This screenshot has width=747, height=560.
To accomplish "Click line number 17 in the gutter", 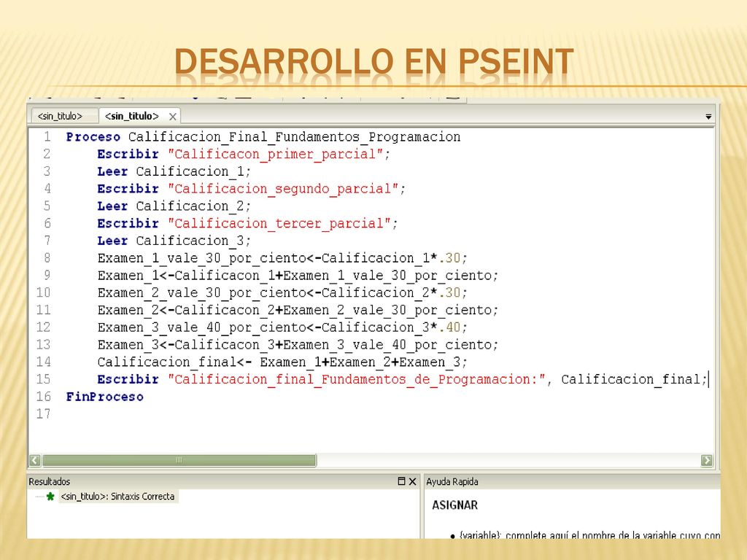I will pyautogui.click(x=43, y=414).
